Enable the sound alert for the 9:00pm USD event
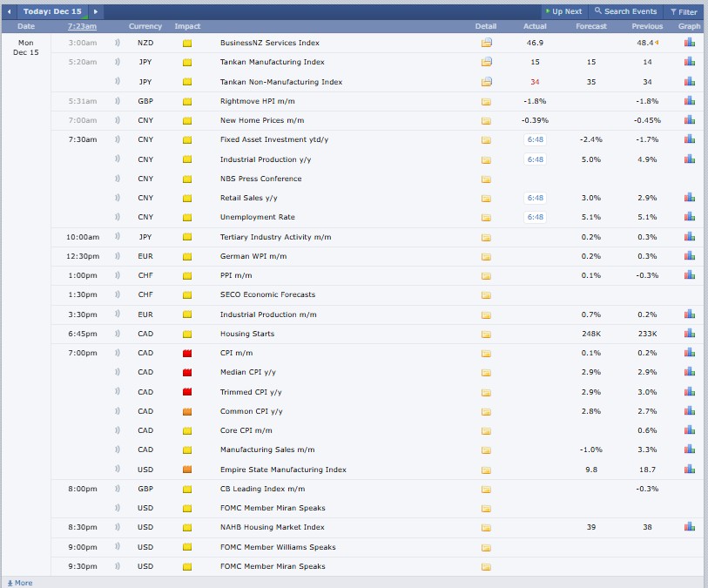The height and width of the screenshot is (588, 708). pos(118,547)
